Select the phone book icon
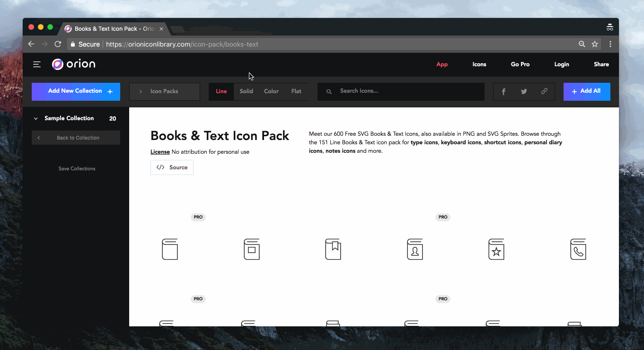Viewport: 644px width, 350px height. pyautogui.click(x=578, y=249)
